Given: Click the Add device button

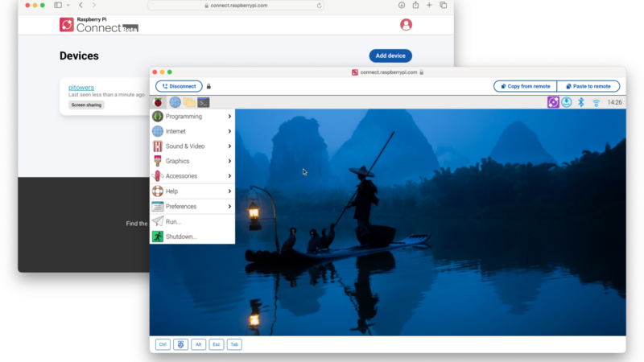Looking at the screenshot, I should (x=390, y=56).
